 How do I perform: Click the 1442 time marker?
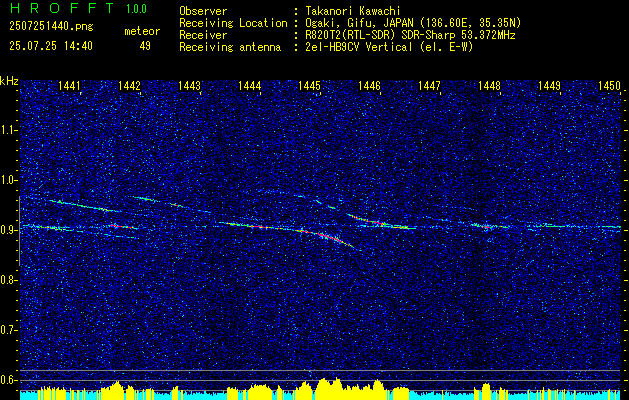coord(129,85)
